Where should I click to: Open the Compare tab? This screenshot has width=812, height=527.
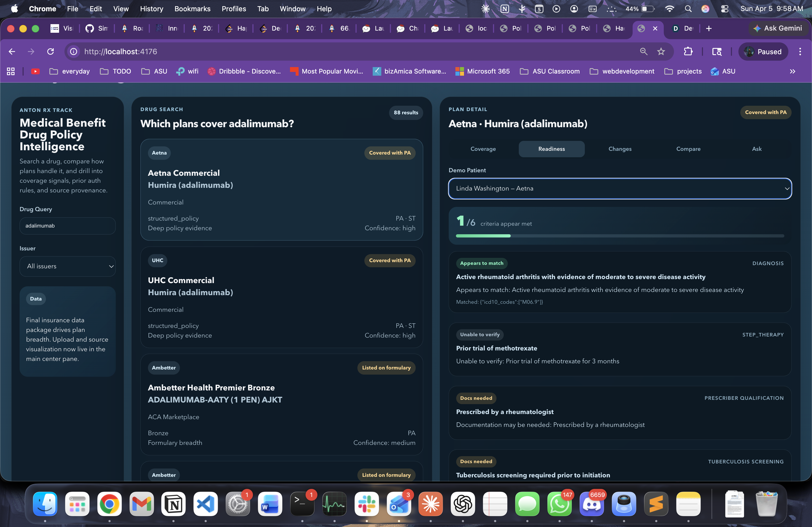pyautogui.click(x=688, y=149)
